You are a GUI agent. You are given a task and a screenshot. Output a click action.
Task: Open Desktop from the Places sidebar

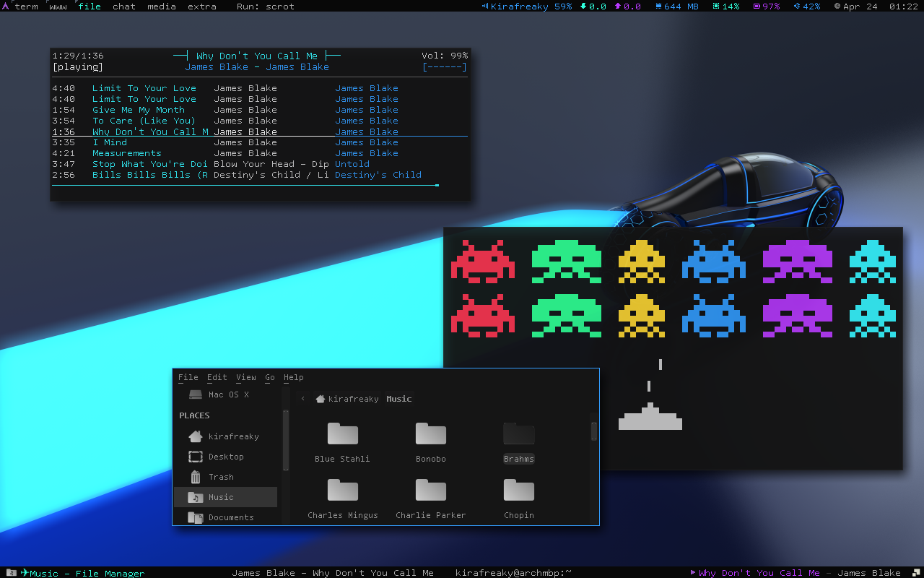pyautogui.click(x=225, y=457)
